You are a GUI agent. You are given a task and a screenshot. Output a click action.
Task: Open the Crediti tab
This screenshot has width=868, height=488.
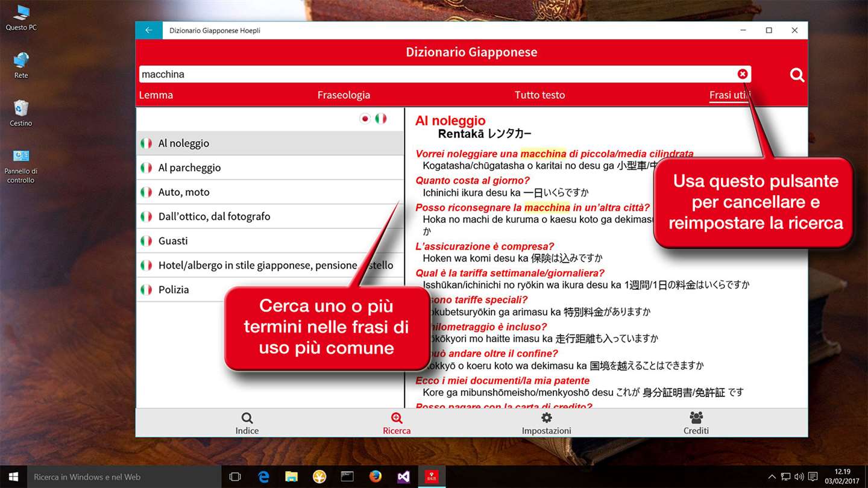[696, 424]
